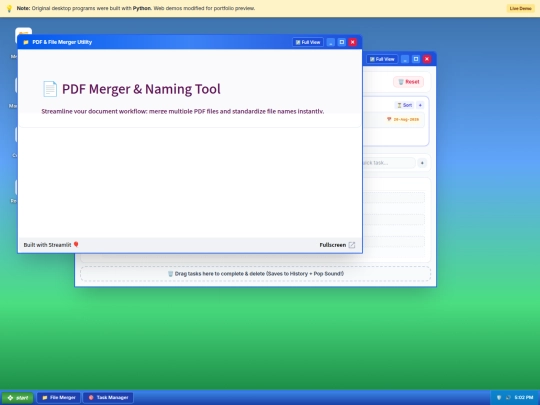Click the add button beside quick task field
The width and height of the screenshot is (540, 405).
[422, 163]
